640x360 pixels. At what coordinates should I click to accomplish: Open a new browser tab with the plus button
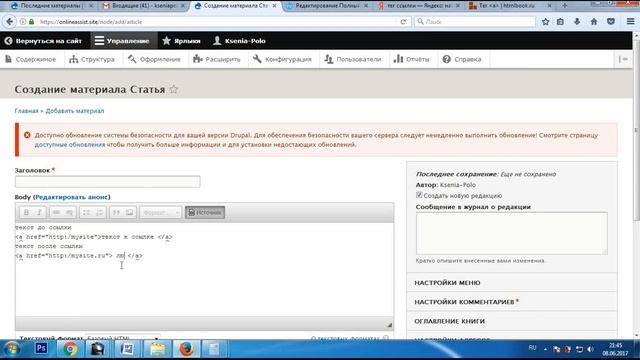pyautogui.click(x=564, y=6)
